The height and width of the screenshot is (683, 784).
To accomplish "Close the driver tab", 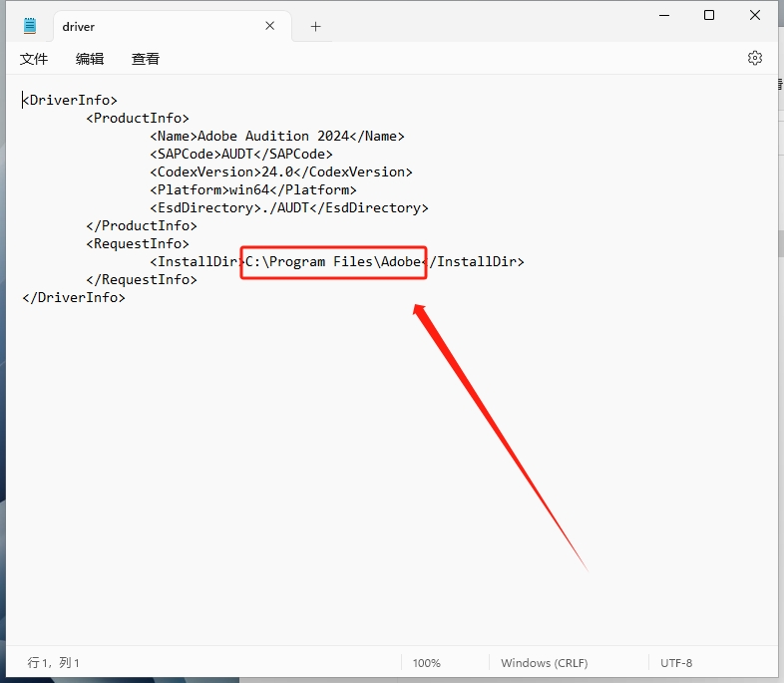I will click(270, 26).
